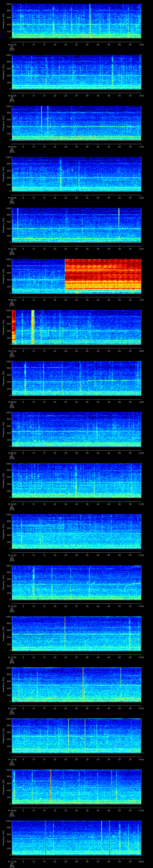Viewport: 153px width, 868px height.
Task: Click the red burst at start of 16:07:00 spectrogram
Action: (x=14, y=326)
